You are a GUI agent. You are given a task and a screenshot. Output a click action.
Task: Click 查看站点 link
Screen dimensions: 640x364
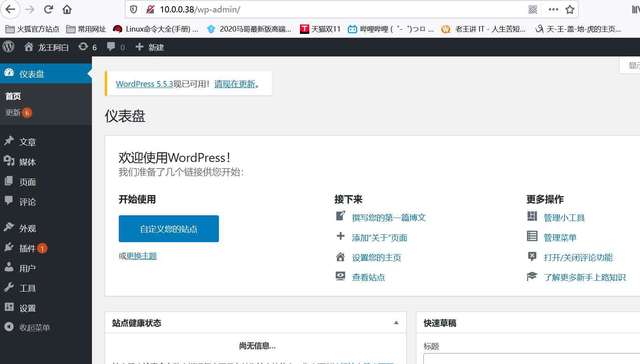[x=368, y=277]
